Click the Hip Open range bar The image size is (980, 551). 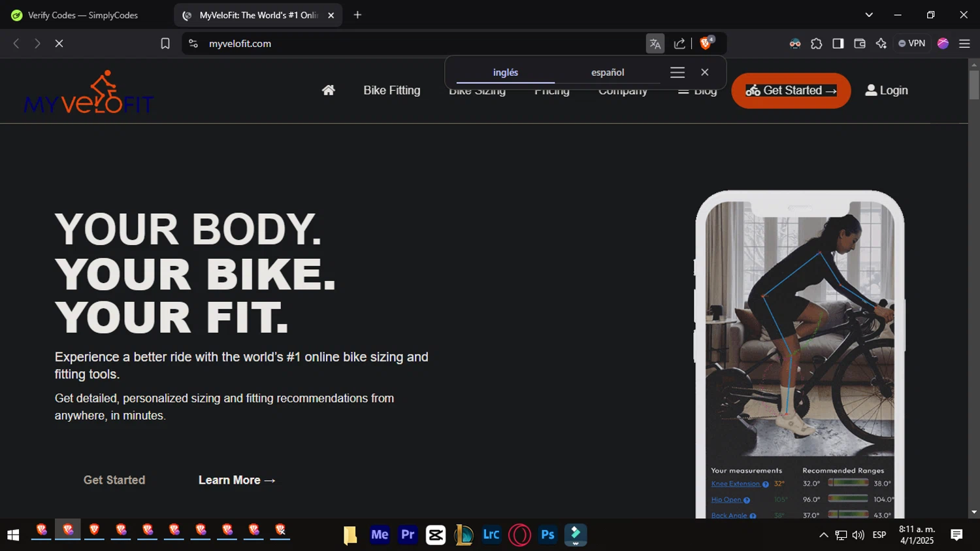pos(848,499)
